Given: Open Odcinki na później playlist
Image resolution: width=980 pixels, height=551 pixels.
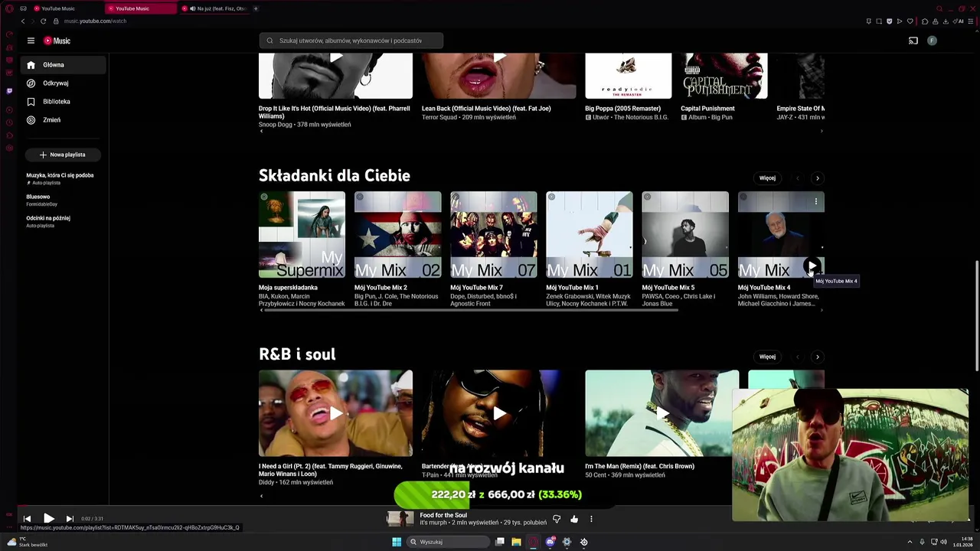Looking at the screenshot, I should pos(48,221).
